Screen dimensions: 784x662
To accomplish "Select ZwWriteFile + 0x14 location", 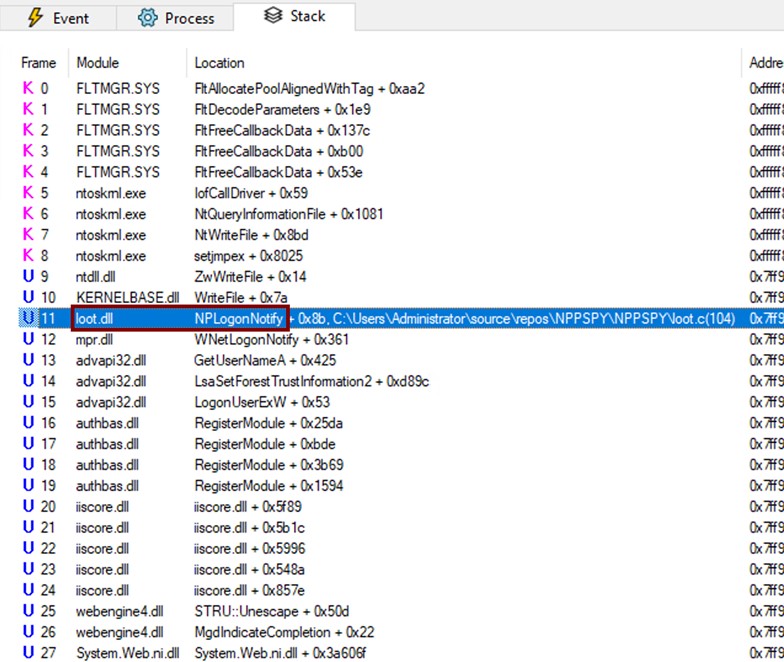I will point(250,277).
